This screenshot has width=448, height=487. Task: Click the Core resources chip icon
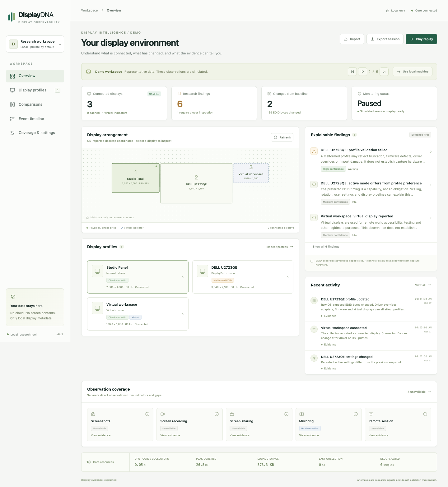tap(89, 462)
